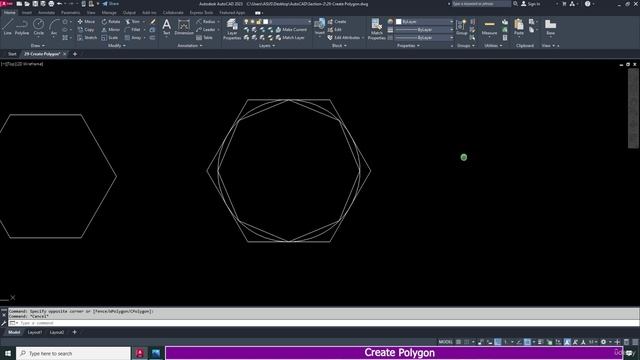Click the Move command

point(86,21)
